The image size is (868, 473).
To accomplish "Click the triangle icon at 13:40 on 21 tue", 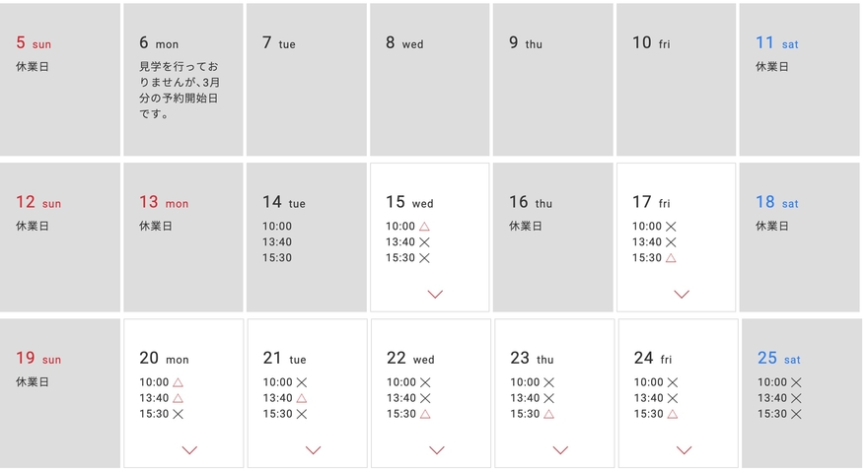I will click(x=301, y=398).
